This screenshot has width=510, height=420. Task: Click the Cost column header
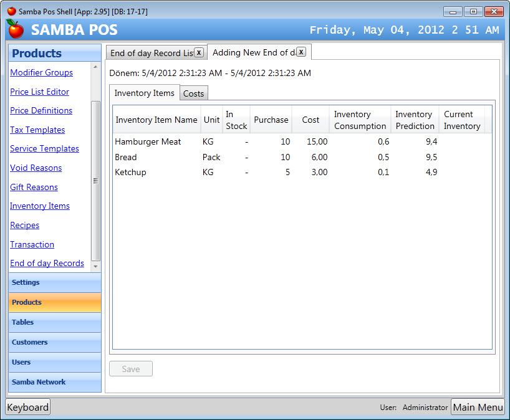tap(310, 120)
